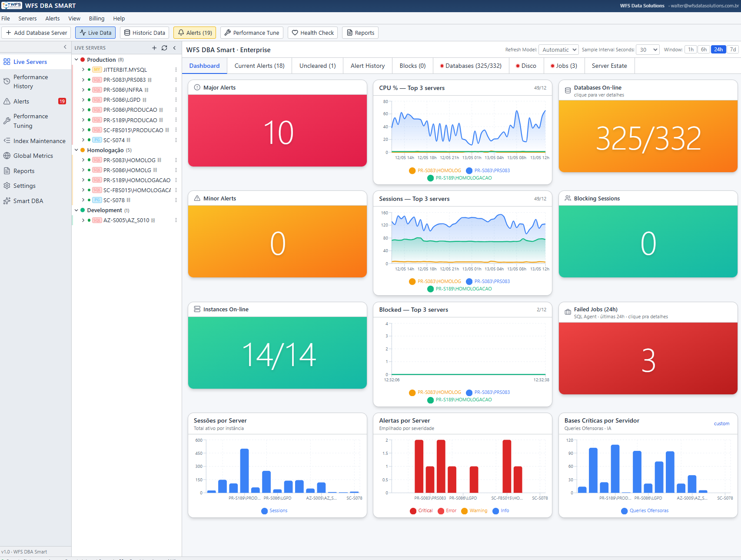Collapse the left sidebar with the chevron
The image size is (741, 560).
click(x=65, y=47)
